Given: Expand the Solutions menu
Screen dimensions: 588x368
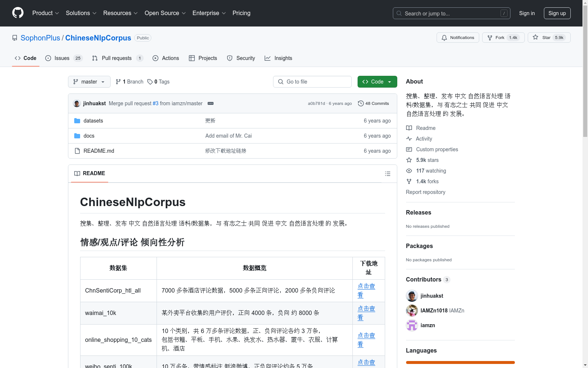Looking at the screenshot, I should click(81, 13).
